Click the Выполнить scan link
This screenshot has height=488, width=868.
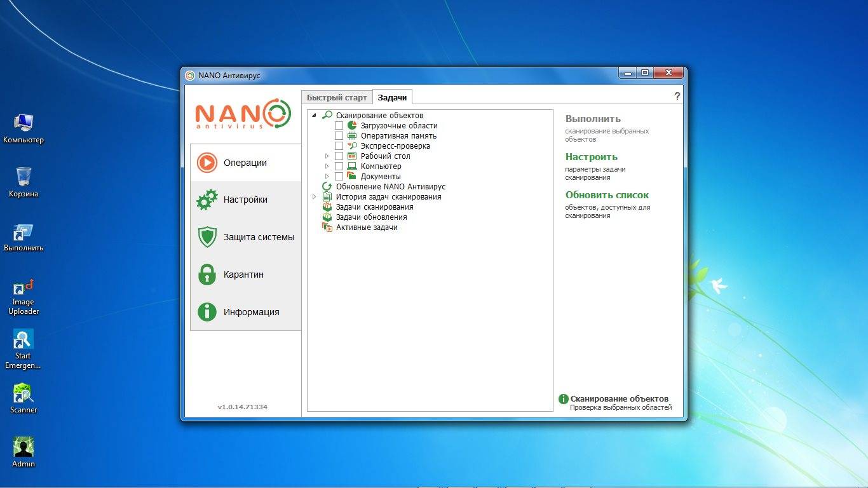coord(593,119)
